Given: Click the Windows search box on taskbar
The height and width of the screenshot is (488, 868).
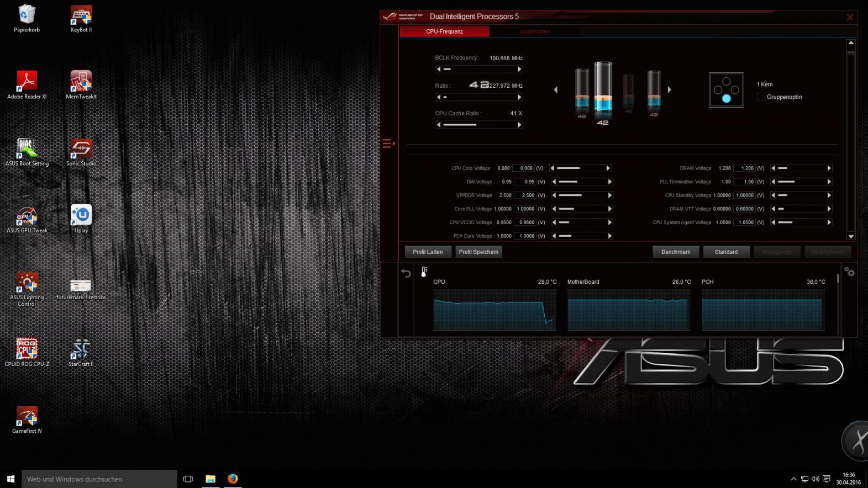Looking at the screenshot, I should [99, 479].
